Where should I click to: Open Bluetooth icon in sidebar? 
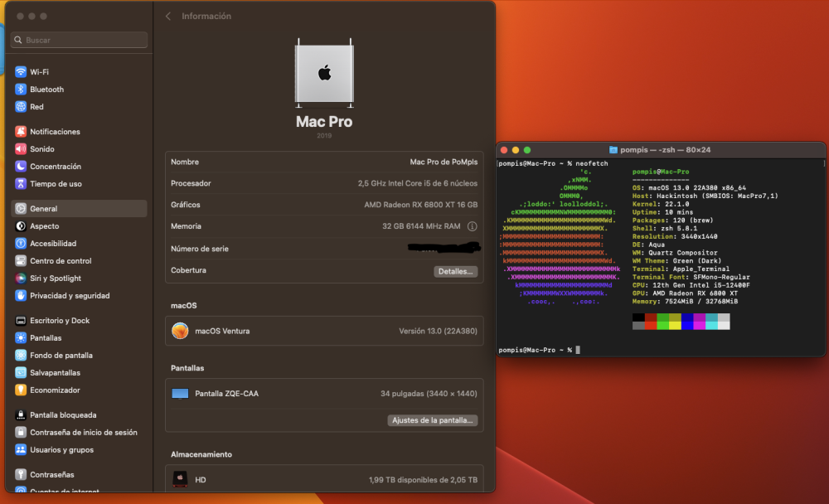pyautogui.click(x=21, y=90)
